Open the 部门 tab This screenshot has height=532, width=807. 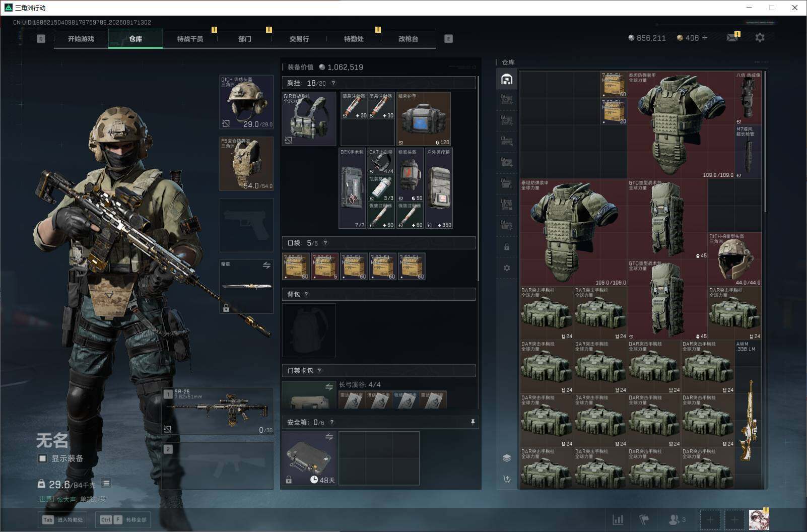click(x=245, y=39)
